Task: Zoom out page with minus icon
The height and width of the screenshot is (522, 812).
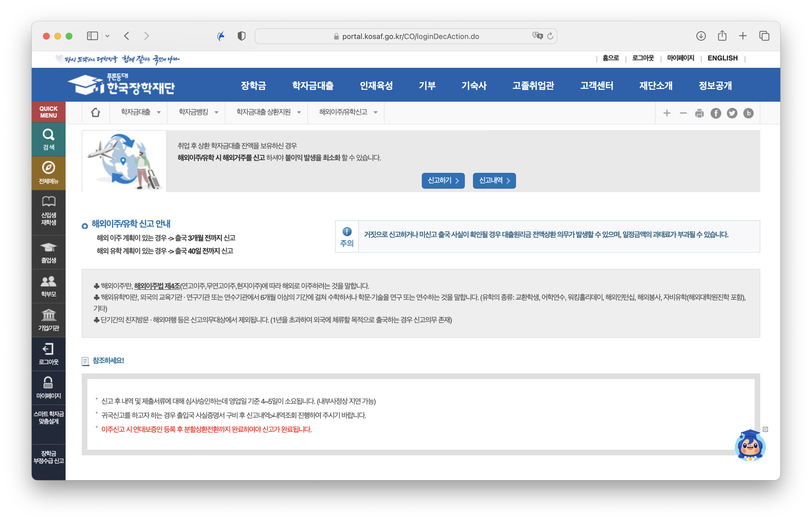Action: tap(683, 113)
